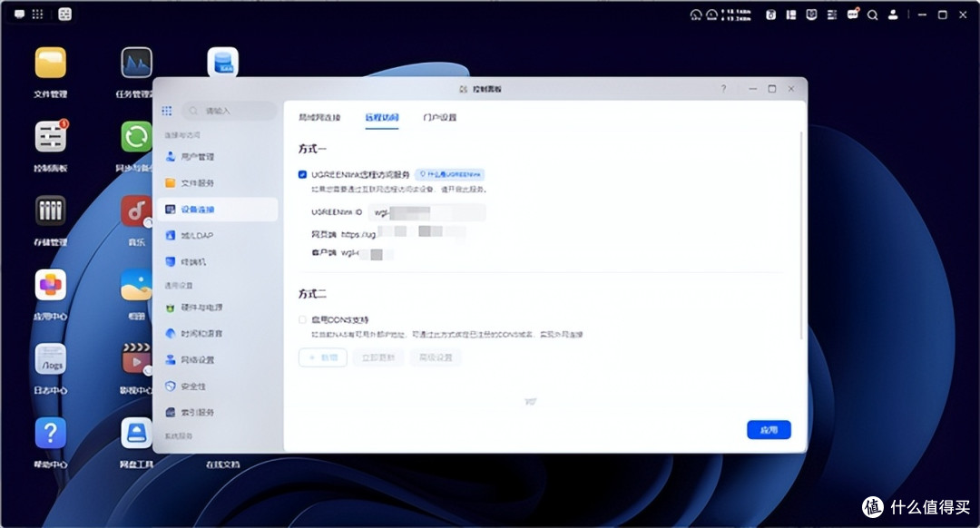Screen dimensions: 980x528
Task: Open 安全性 in the sidebar
Action: point(218,386)
